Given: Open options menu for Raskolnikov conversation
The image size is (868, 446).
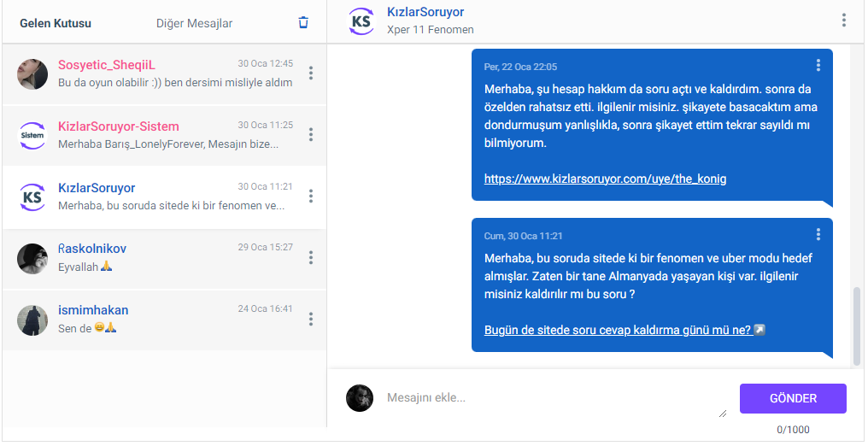Looking at the screenshot, I should click(x=311, y=257).
